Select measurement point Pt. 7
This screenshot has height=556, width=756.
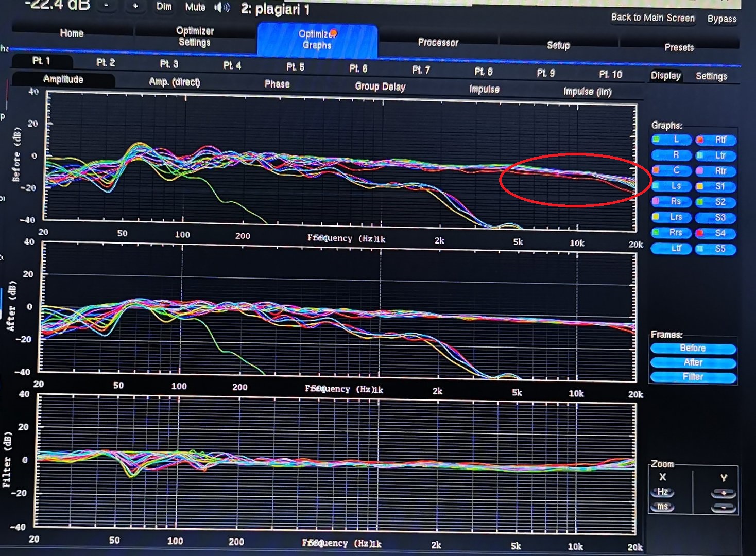tap(421, 70)
